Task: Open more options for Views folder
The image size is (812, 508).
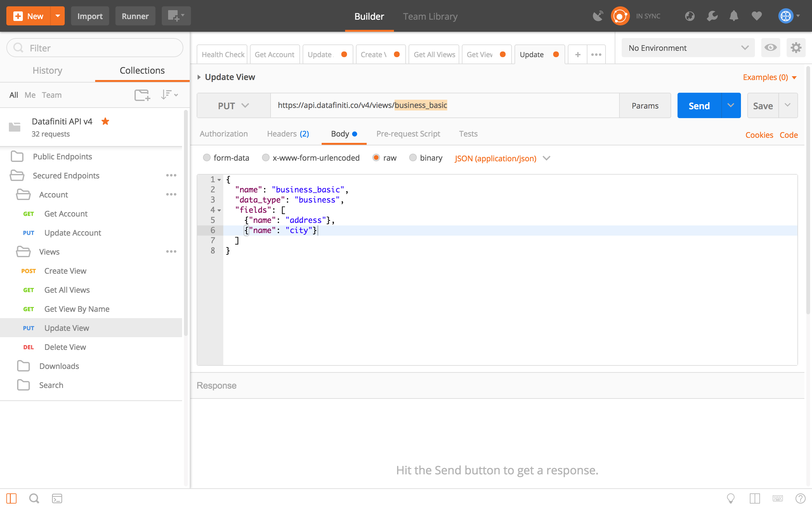Action: (x=171, y=252)
